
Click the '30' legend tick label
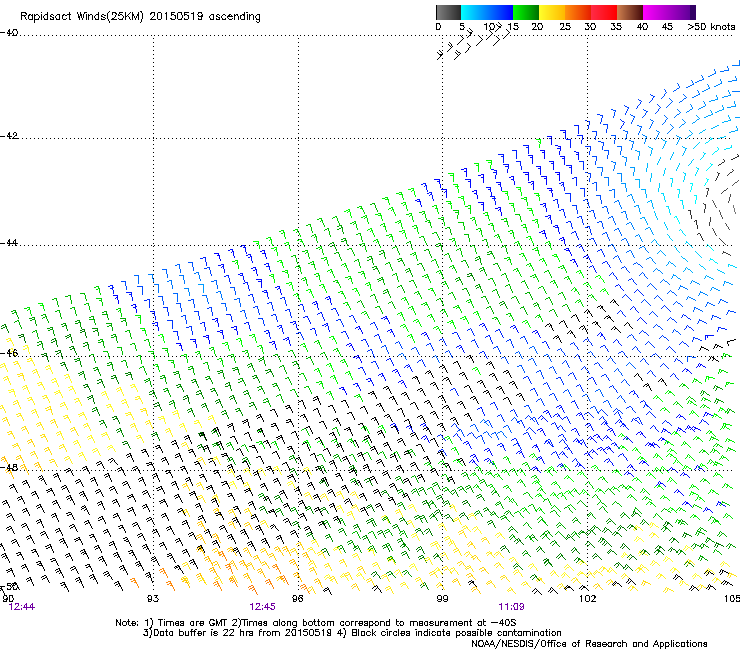pyautogui.click(x=590, y=27)
